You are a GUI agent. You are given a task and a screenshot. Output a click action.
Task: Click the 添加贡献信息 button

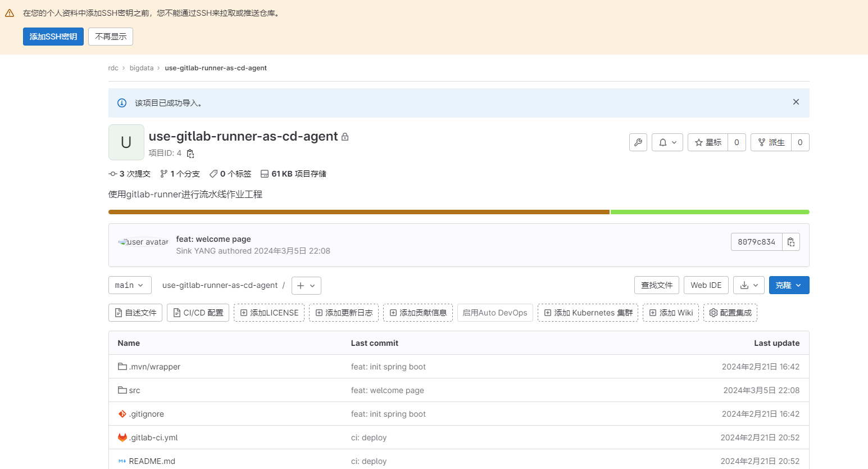pos(418,313)
